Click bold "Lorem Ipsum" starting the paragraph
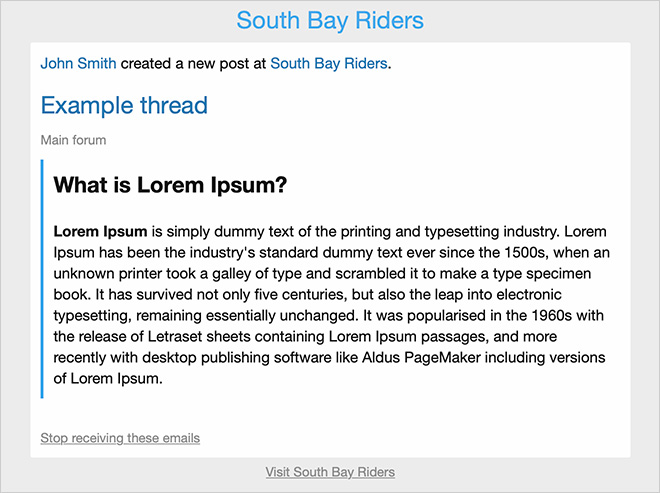The height and width of the screenshot is (493, 660). (x=100, y=231)
